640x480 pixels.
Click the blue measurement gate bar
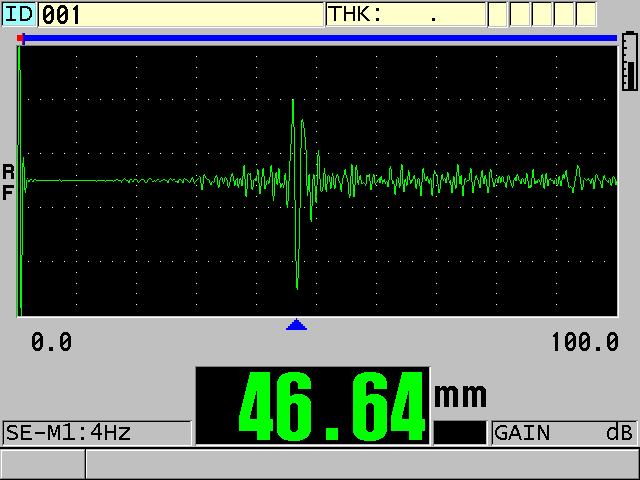point(320,38)
